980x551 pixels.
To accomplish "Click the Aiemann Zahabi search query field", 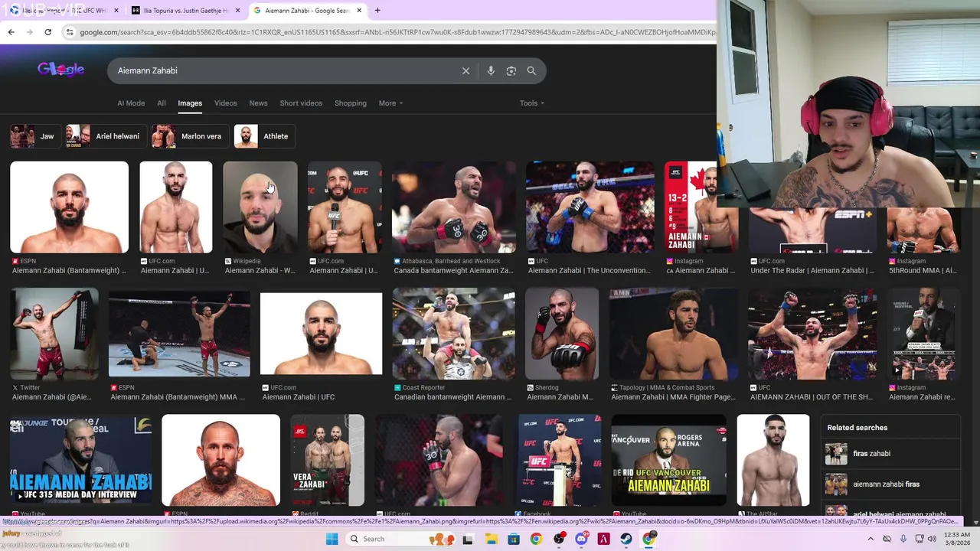I will coord(283,70).
